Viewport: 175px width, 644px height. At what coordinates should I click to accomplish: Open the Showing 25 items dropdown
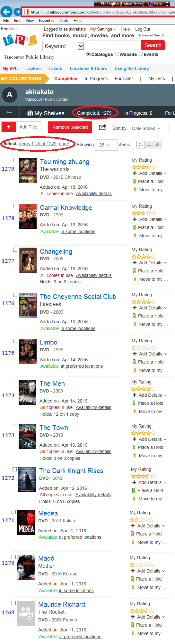(x=105, y=145)
